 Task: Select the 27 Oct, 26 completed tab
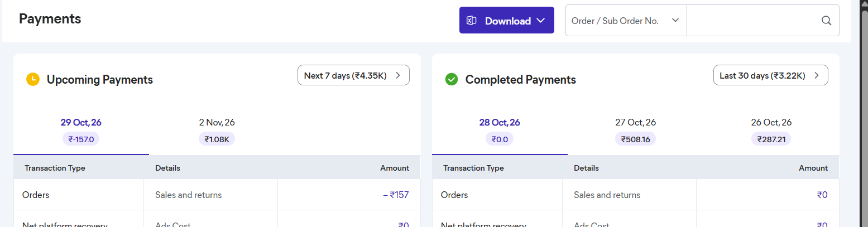pos(635,131)
